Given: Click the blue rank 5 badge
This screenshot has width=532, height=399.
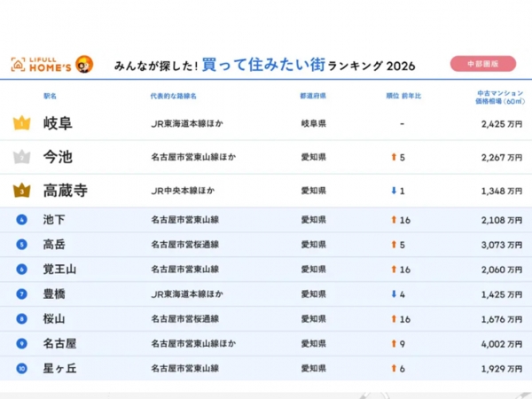Looking at the screenshot, I should 21,245.
